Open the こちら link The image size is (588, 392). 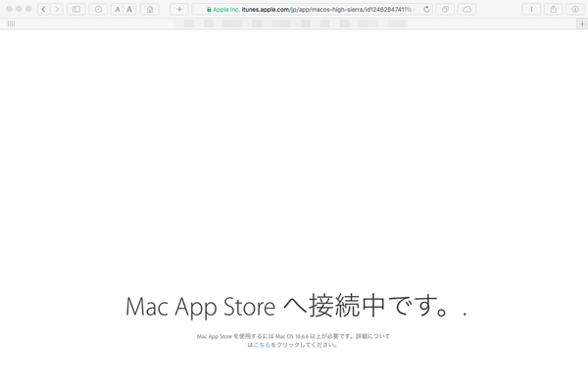(262, 345)
